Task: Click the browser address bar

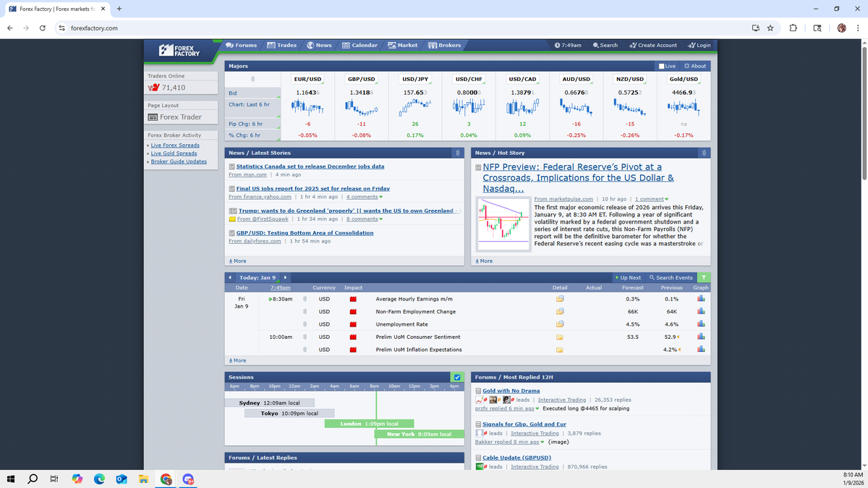Action: pos(405,28)
